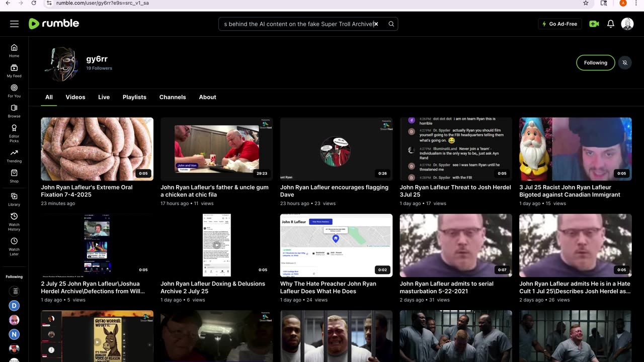Open Library in sidebar
Image resolution: width=644 pixels, height=362 pixels.
pyautogui.click(x=14, y=199)
